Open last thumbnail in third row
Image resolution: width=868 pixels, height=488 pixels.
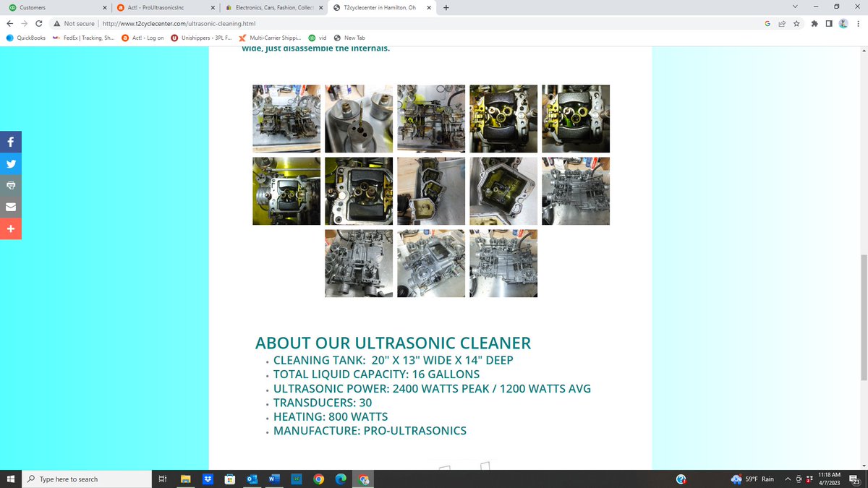pos(503,263)
